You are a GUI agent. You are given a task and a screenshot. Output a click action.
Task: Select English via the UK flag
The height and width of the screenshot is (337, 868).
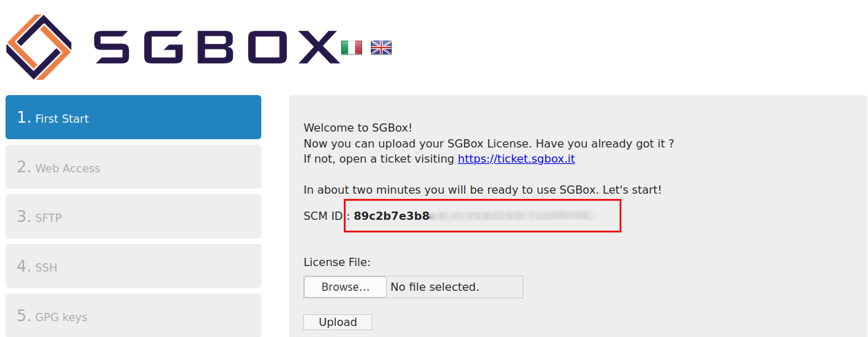(381, 48)
